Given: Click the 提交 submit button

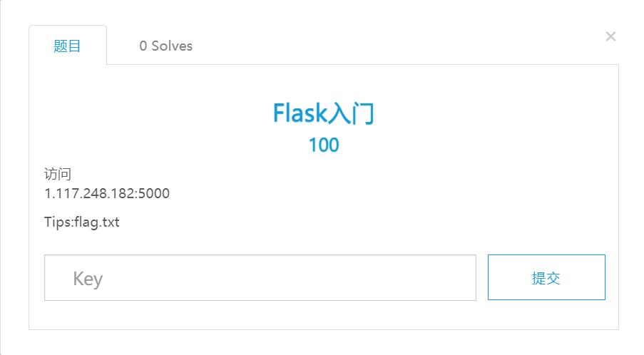Looking at the screenshot, I should click(546, 277).
